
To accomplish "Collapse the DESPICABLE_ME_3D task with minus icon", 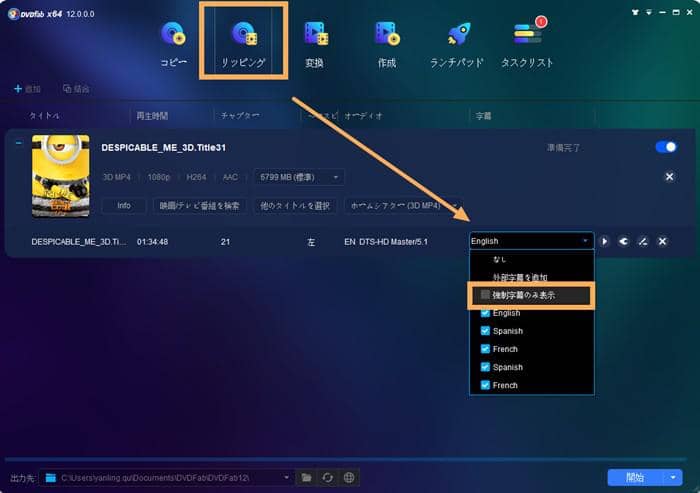I will coord(18,143).
